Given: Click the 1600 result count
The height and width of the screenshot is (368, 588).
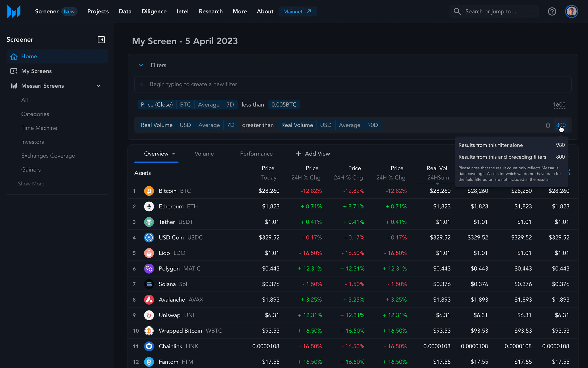Looking at the screenshot, I should (x=559, y=105).
